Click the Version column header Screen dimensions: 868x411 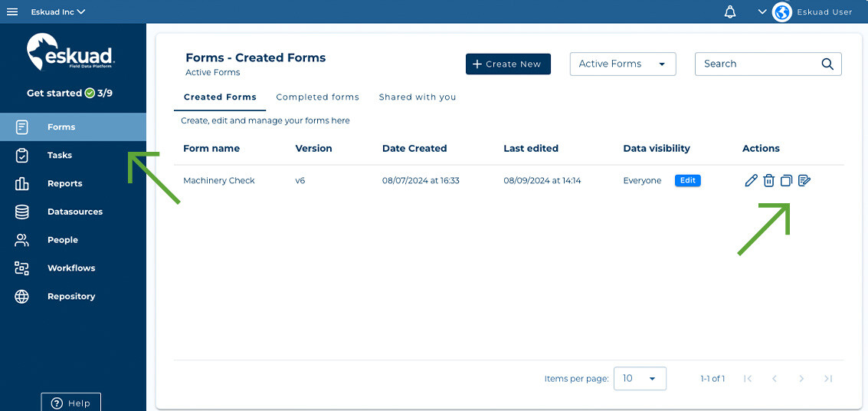(x=313, y=149)
